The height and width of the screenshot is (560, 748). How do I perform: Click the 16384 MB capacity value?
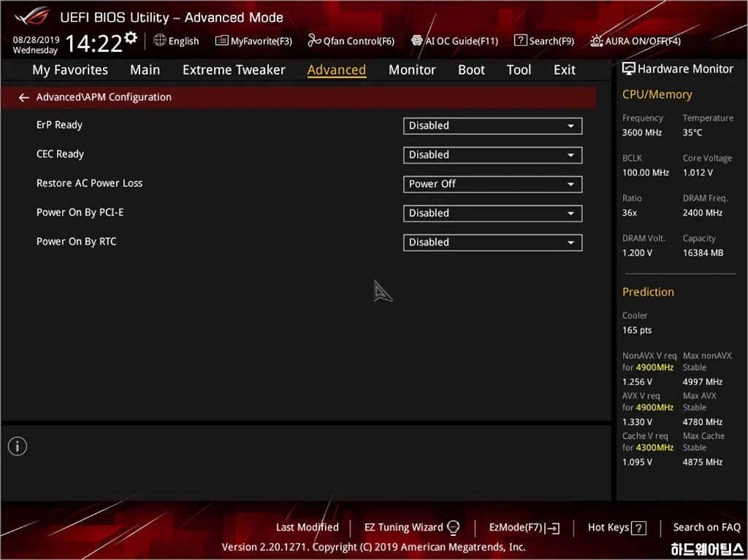[703, 253]
